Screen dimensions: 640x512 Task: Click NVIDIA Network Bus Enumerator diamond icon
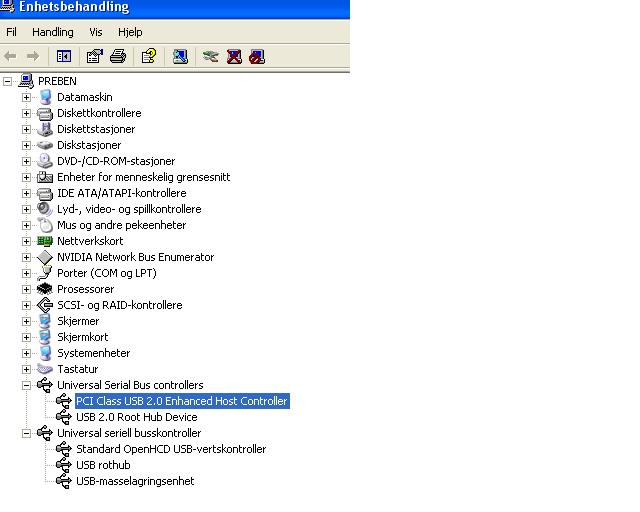pos(45,257)
